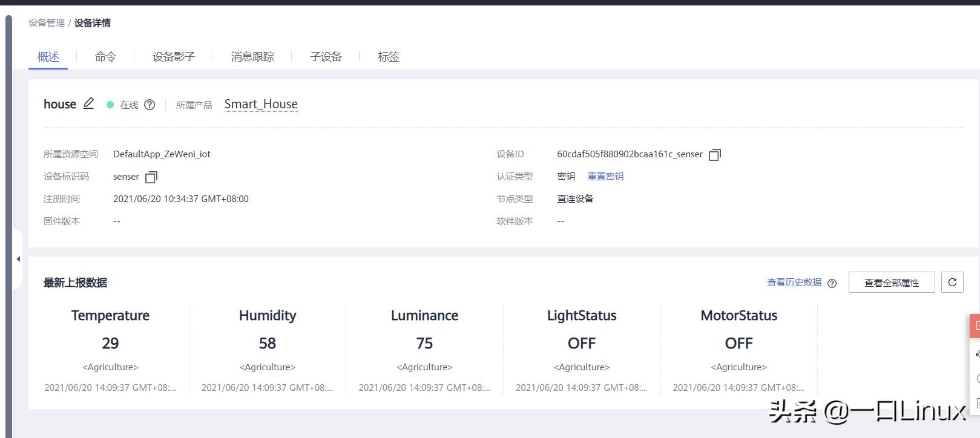Click the 最新上报数据 section heading

click(x=76, y=283)
